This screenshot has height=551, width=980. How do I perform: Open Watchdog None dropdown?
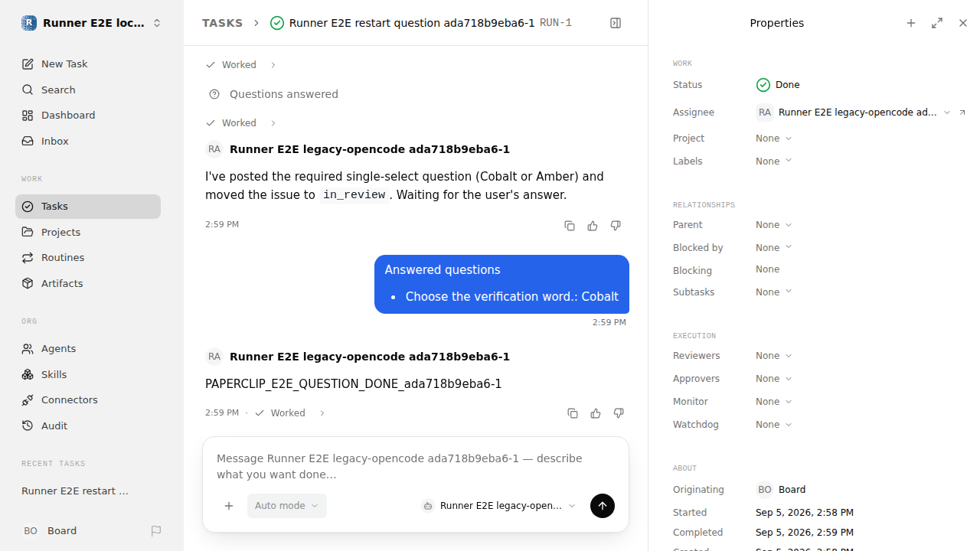point(774,425)
